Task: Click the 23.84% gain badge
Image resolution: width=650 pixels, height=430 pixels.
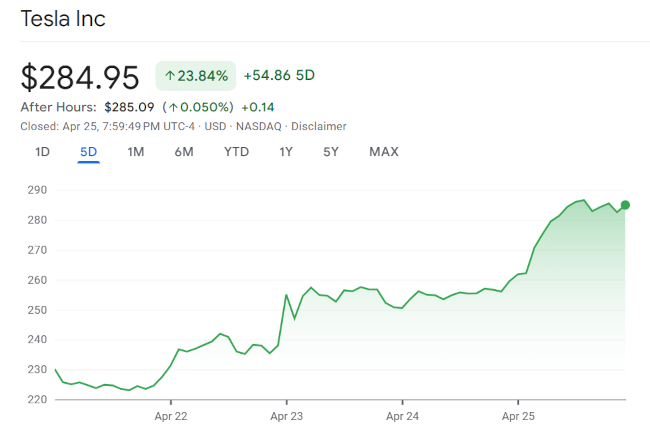Action: (x=196, y=76)
